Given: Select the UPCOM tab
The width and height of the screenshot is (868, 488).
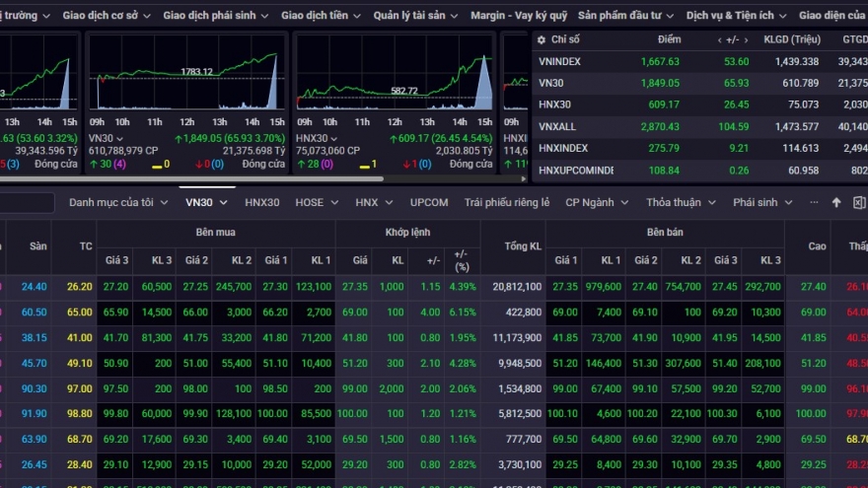Looking at the screenshot, I should point(428,202).
